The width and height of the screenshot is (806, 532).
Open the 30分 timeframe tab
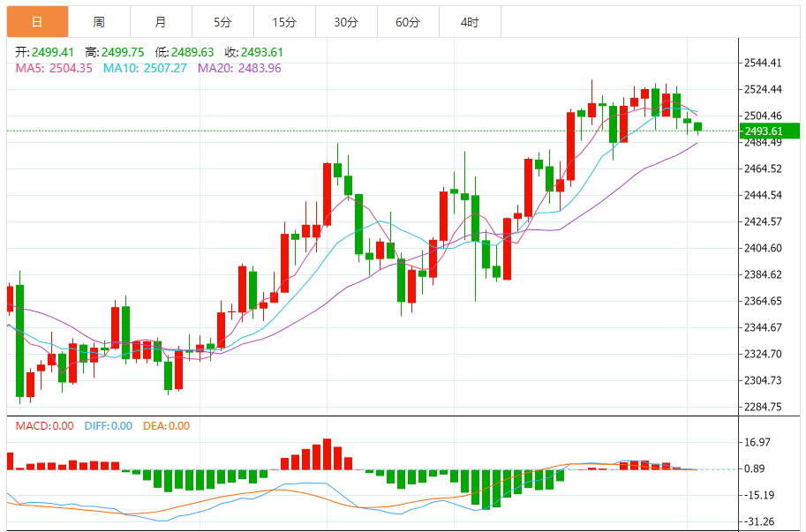346,22
